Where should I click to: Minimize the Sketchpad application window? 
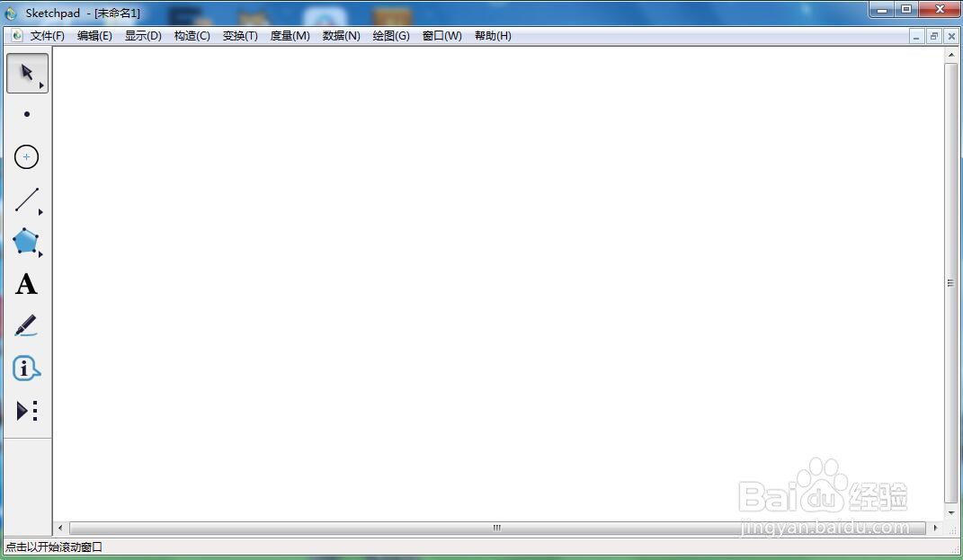[883, 9]
